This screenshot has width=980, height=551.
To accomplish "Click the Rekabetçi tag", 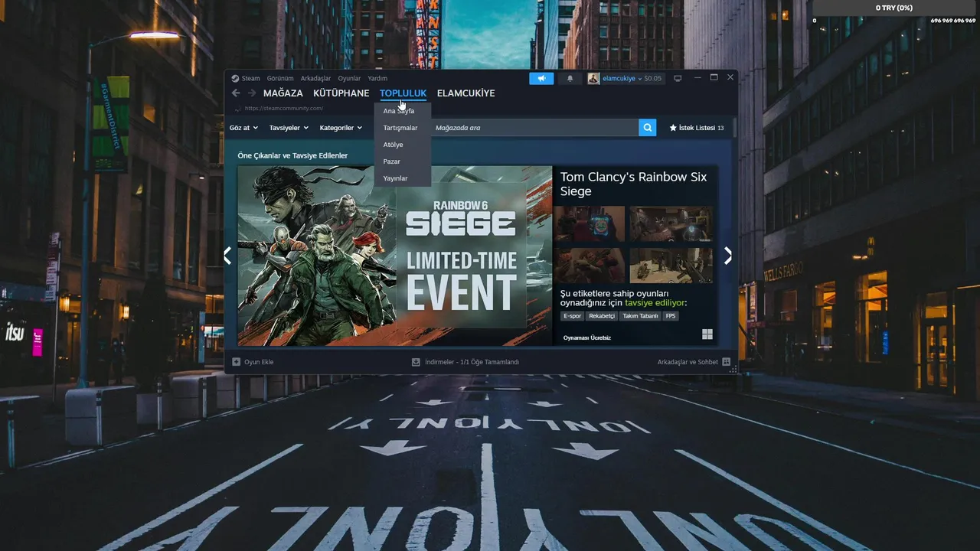I will (x=602, y=316).
